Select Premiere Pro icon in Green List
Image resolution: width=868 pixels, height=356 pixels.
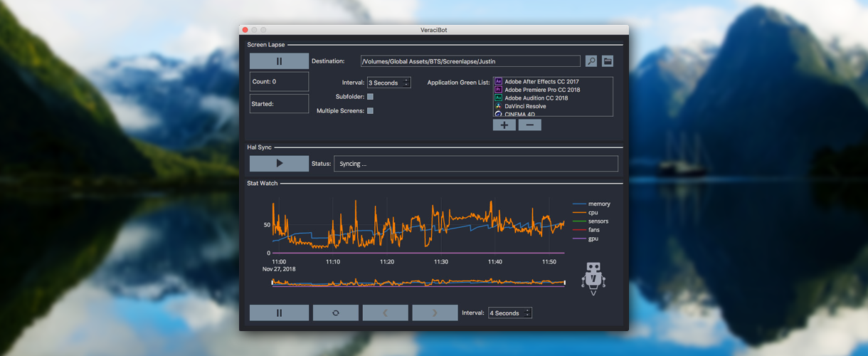click(499, 90)
